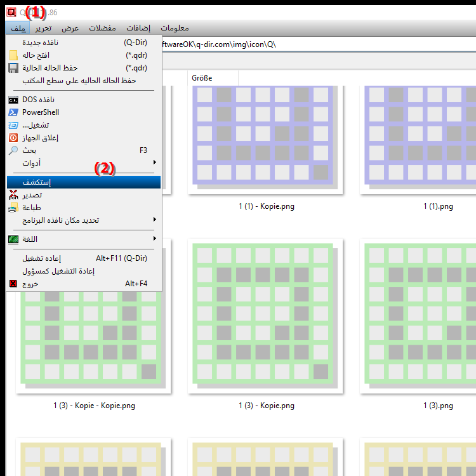476x476 pixels.
Task: Expand تحديد مكان نافذه البرنامج submenu arrow
Action: point(154,220)
